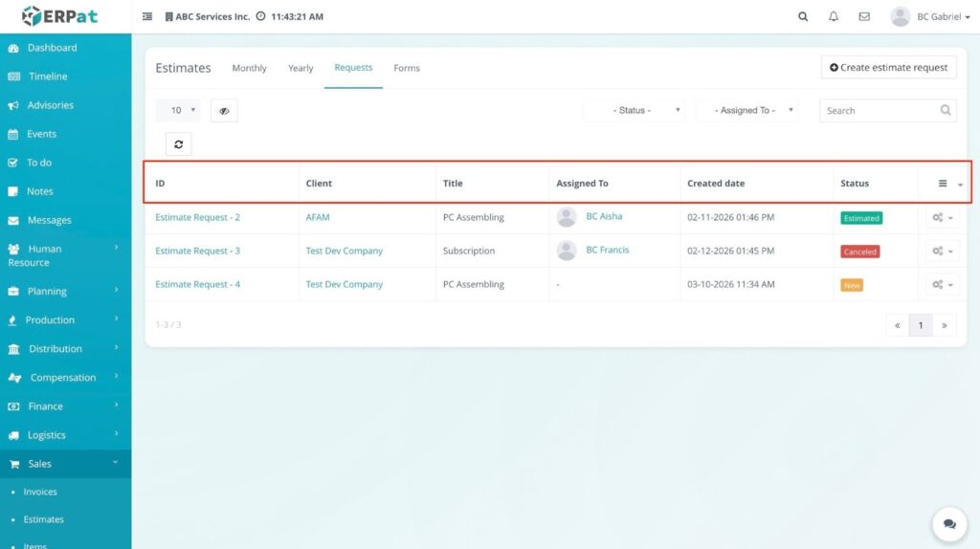Image resolution: width=980 pixels, height=549 pixels.
Task: Open the notifications bell
Action: click(834, 16)
